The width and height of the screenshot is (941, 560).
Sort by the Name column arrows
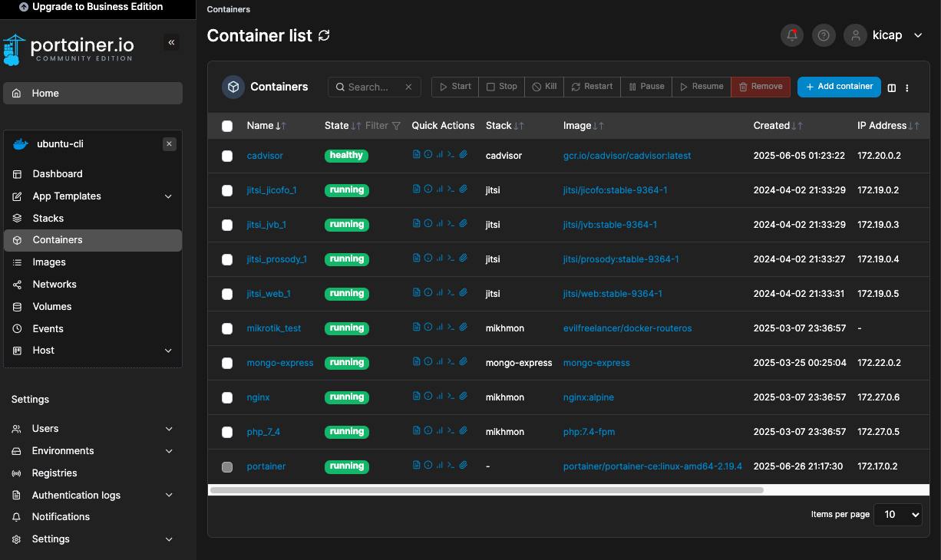(x=281, y=126)
